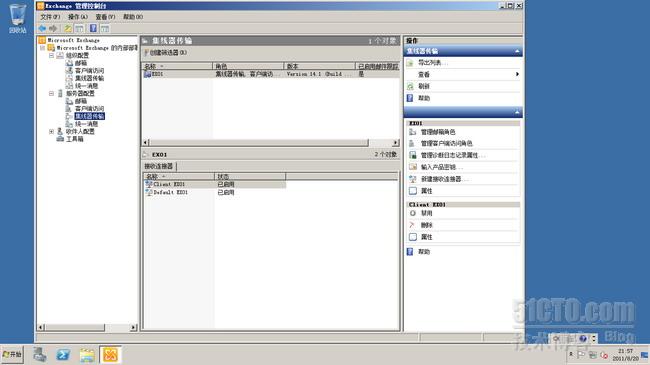Collapse the second action pane section
The height and width of the screenshot is (365, 650).
517,112
